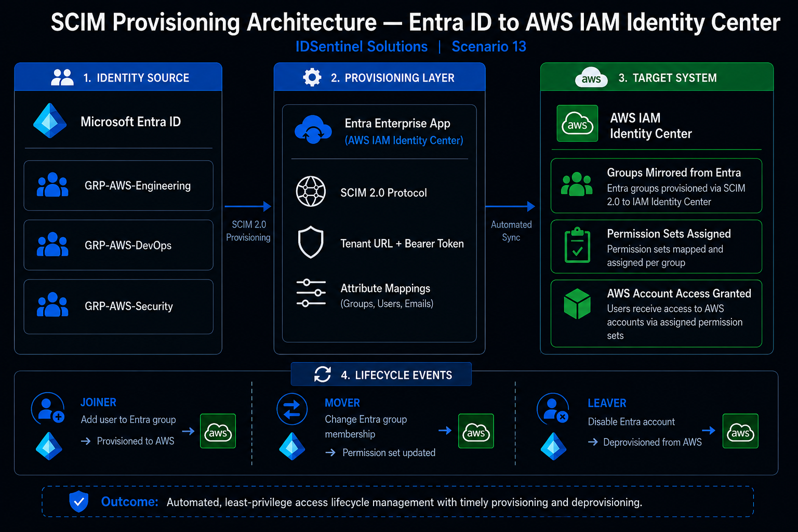Image resolution: width=798 pixels, height=532 pixels.
Task: Click the Provisioning Layer gear icon
Action: coord(312,77)
